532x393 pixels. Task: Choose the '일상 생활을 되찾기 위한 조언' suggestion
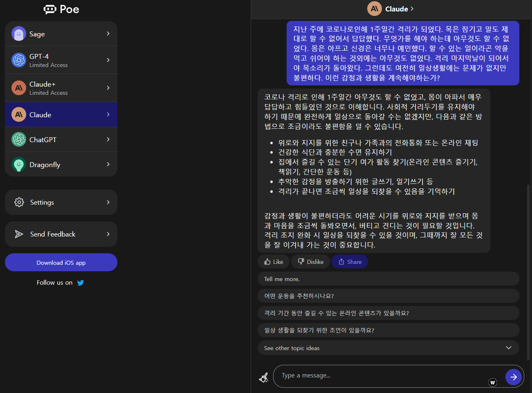[x=388, y=330]
